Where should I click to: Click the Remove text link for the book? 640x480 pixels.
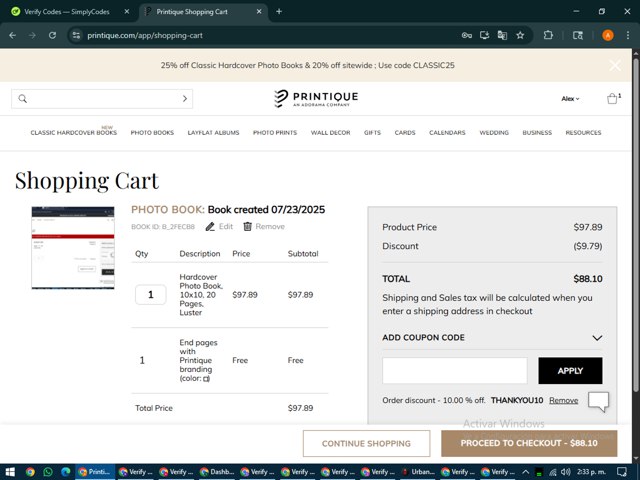(270, 227)
